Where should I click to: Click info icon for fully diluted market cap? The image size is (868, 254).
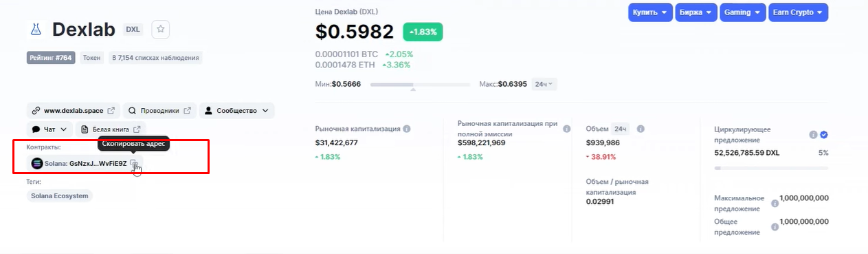(x=566, y=129)
